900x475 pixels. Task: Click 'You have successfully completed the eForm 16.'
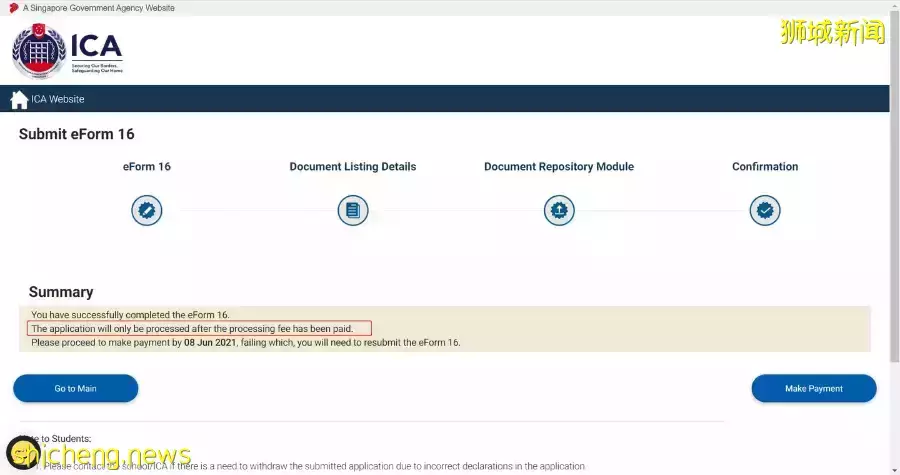tap(130, 315)
